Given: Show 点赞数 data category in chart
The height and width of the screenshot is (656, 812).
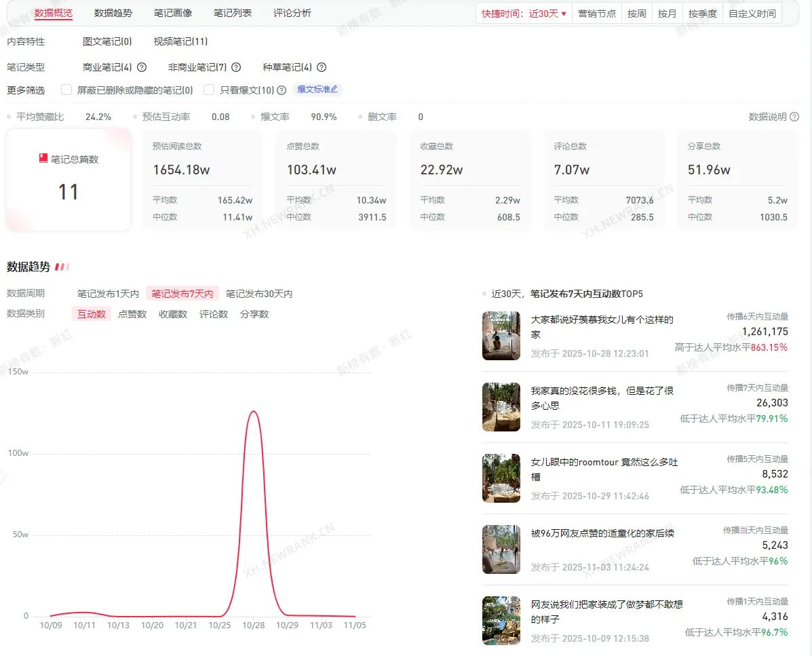Looking at the screenshot, I should (x=132, y=314).
